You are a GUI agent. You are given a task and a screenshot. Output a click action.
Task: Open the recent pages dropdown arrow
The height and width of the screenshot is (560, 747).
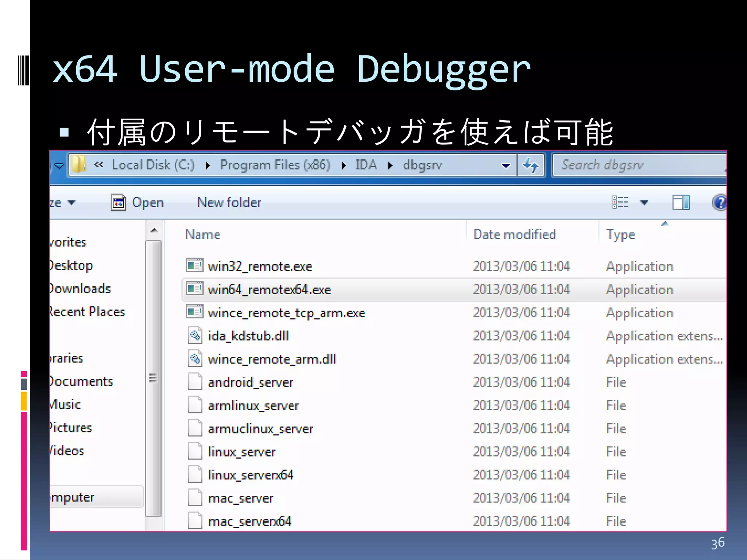(59, 166)
